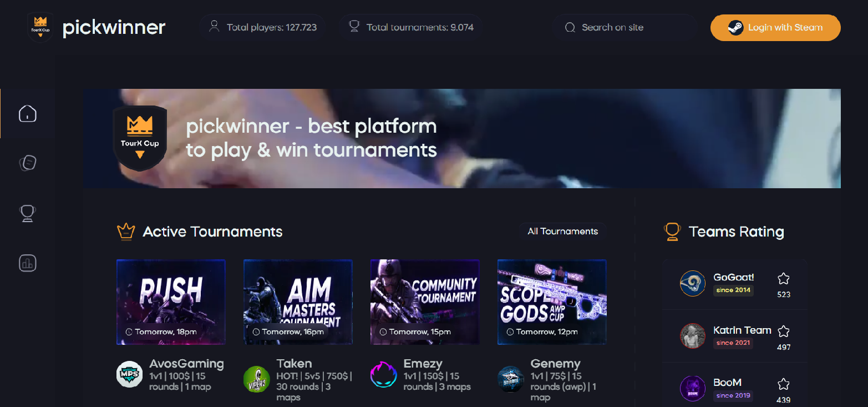This screenshot has height=407, width=868.
Task: Click the AvosGaming MPS avatar
Action: click(x=130, y=375)
